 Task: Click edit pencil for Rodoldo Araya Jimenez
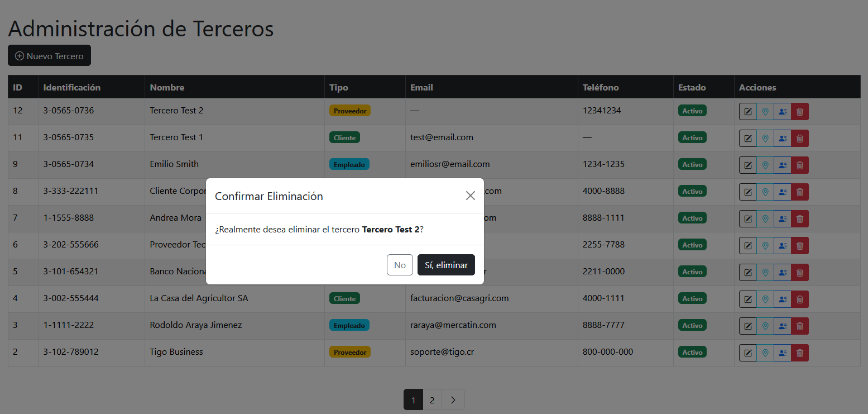point(748,326)
